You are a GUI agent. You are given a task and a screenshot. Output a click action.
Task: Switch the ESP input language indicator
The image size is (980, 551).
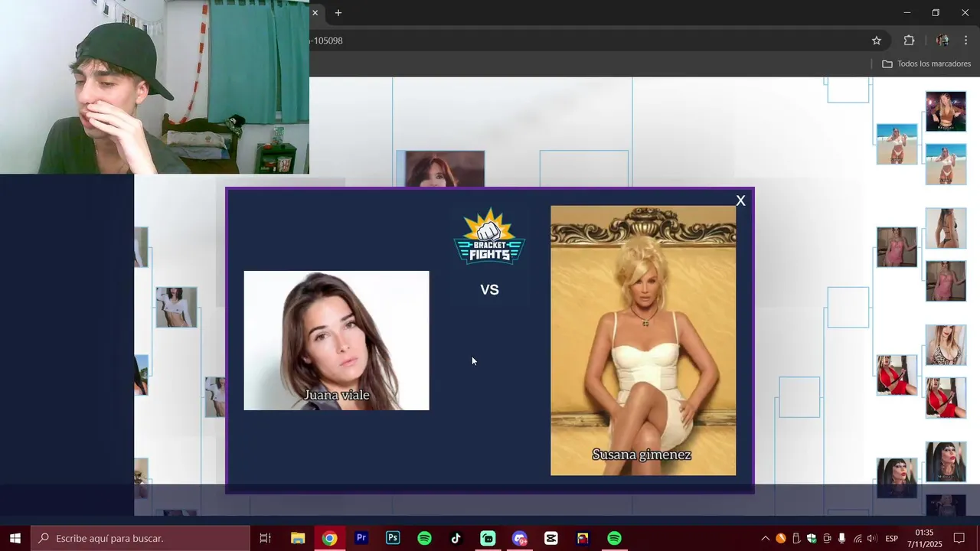[x=892, y=539]
